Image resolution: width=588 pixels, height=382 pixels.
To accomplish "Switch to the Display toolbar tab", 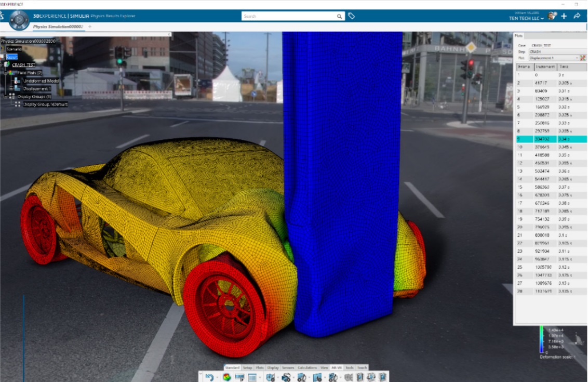I will (273, 367).
